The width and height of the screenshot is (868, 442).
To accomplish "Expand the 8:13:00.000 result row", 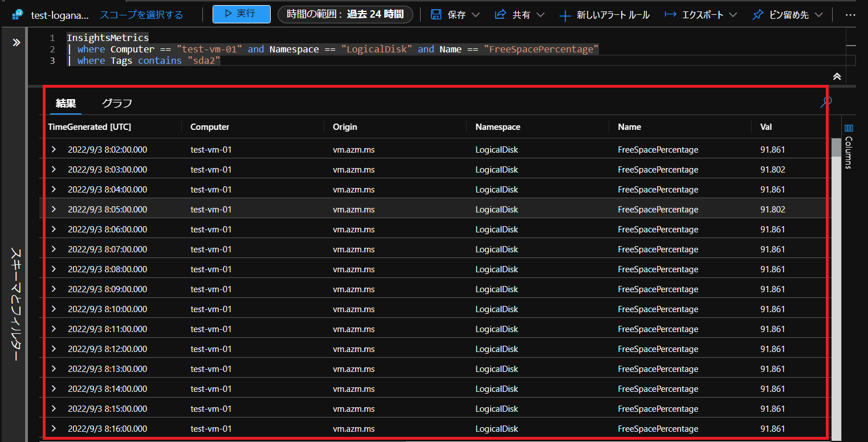I will click(54, 369).
